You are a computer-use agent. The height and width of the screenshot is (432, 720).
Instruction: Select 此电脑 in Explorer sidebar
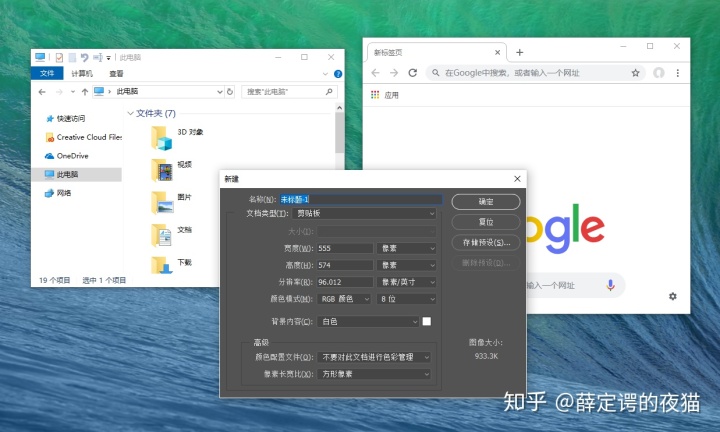76,174
